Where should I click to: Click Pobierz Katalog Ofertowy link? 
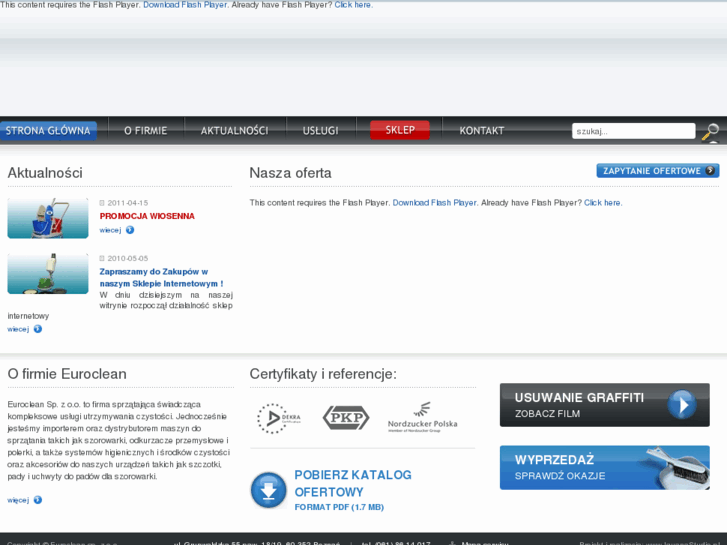(353, 483)
